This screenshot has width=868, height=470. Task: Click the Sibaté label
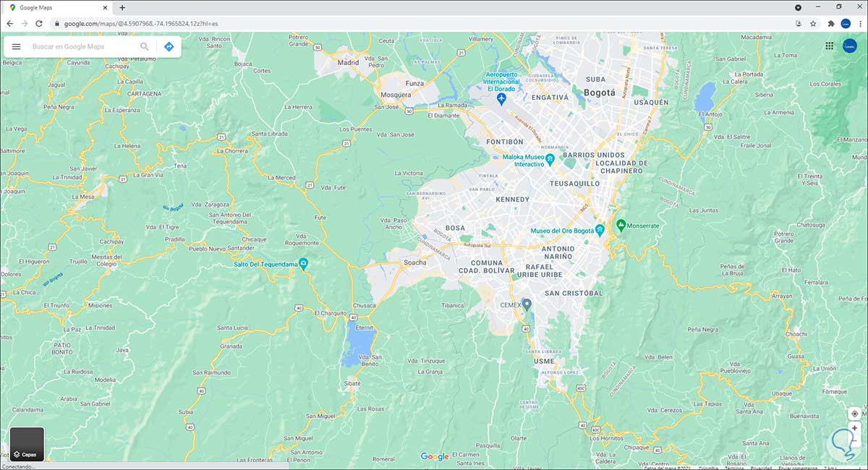pos(352,383)
